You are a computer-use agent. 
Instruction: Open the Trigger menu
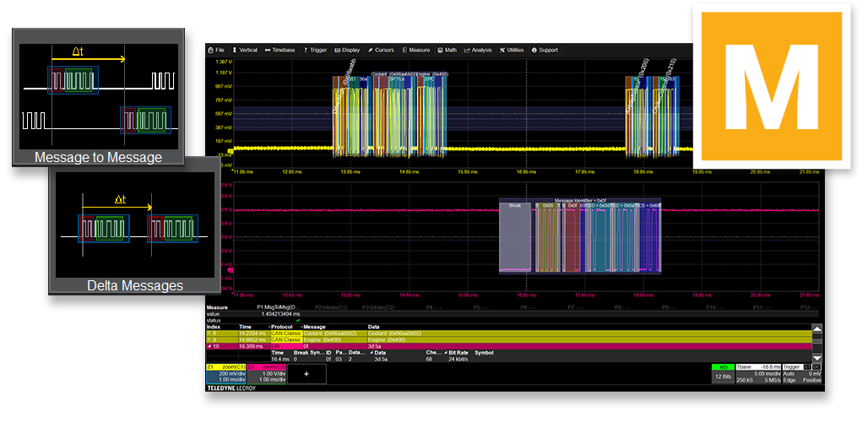[315, 50]
